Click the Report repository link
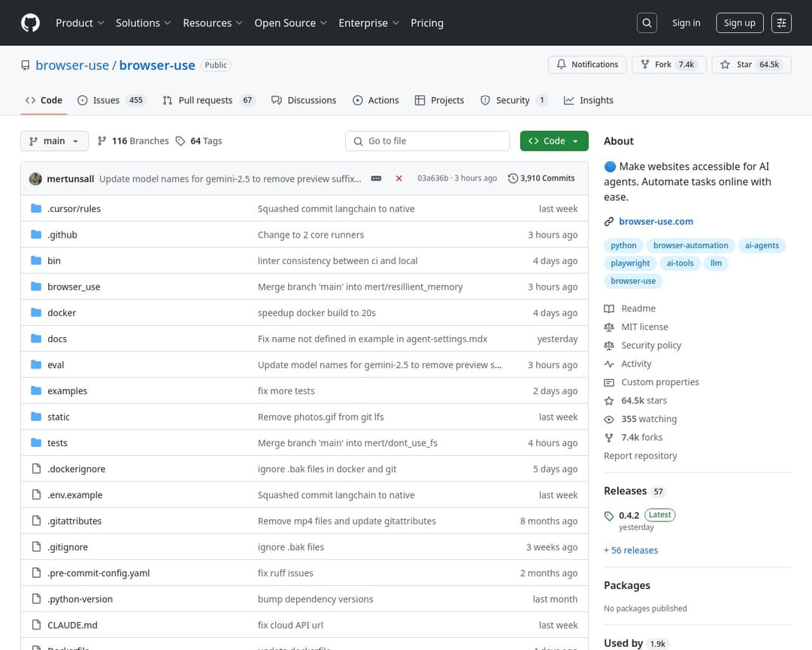Viewport: 812px width, 650px height. pos(640,456)
